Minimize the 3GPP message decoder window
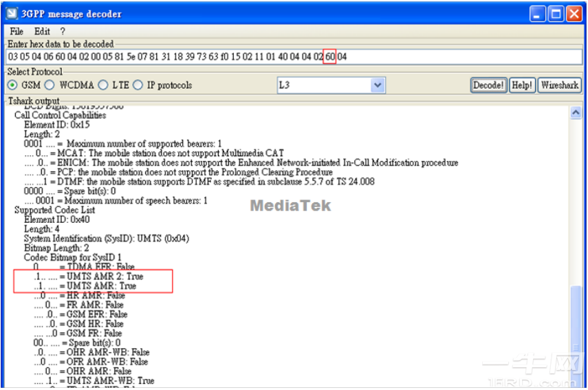Viewport: 588px width, 390px height. pyautogui.click(x=539, y=14)
